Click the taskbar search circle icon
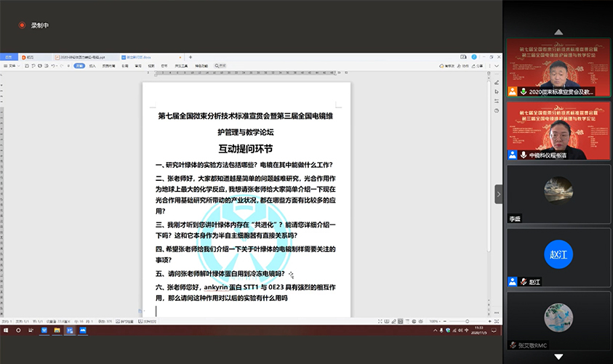 (20, 331)
